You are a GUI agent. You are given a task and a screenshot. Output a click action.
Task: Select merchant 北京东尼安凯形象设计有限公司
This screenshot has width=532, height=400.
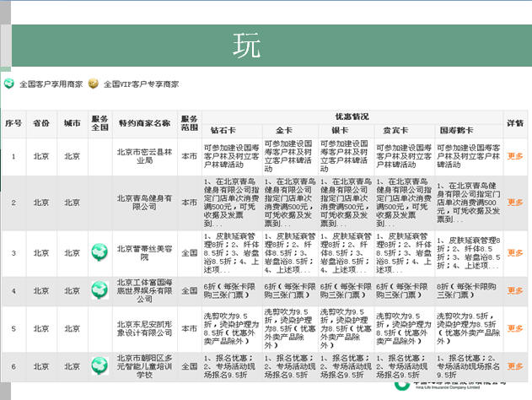(144, 328)
